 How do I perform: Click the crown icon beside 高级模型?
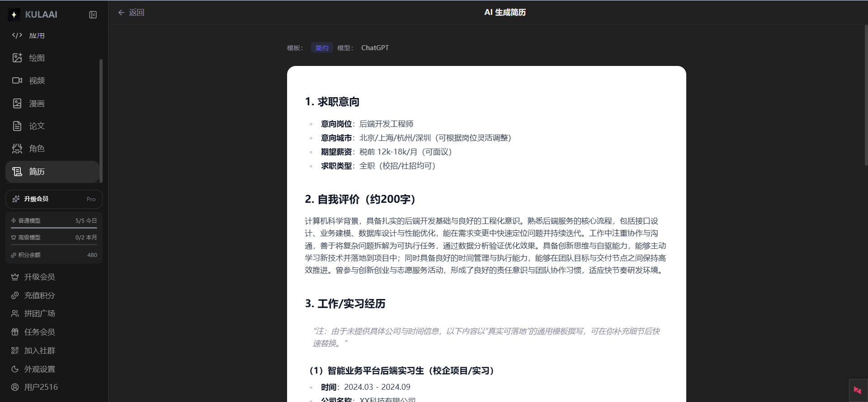pos(14,237)
